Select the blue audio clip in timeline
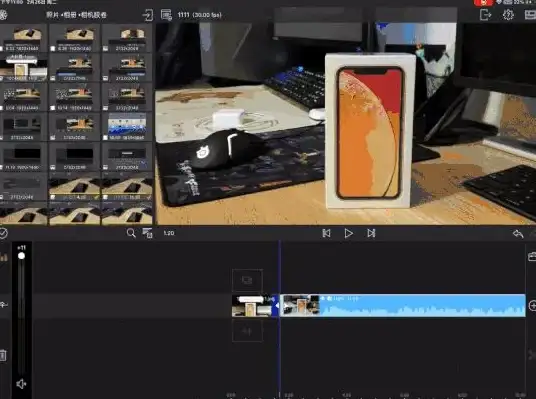The height and width of the screenshot is (399, 536). (x=403, y=305)
